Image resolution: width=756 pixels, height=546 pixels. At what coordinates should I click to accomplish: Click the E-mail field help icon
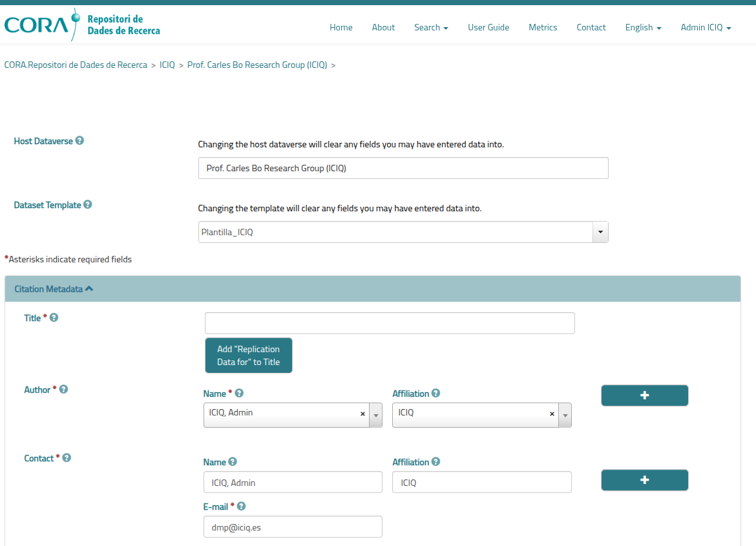coord(242,507)
